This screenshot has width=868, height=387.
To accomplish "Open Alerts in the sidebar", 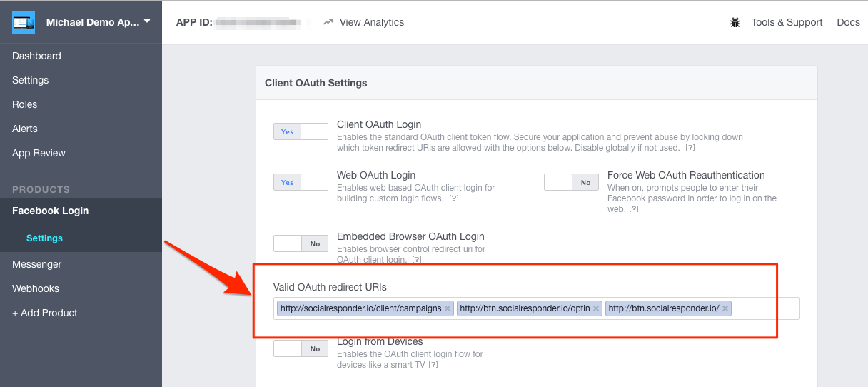I will (25, 129).
